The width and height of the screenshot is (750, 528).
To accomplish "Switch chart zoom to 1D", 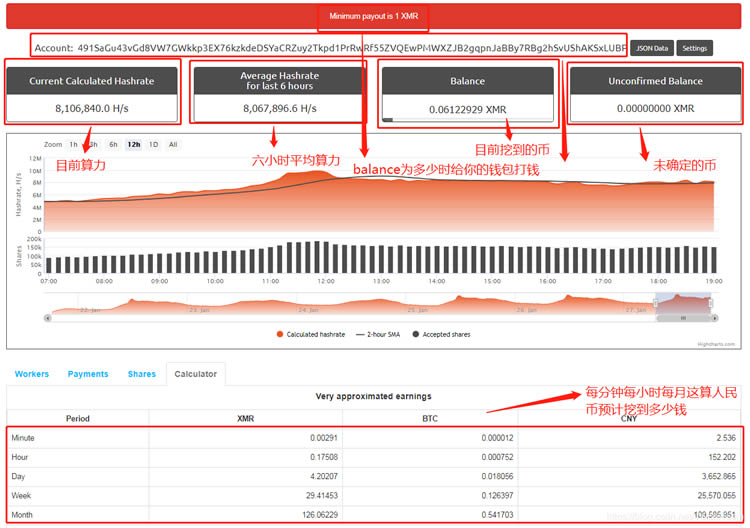I will pos(153,144).
